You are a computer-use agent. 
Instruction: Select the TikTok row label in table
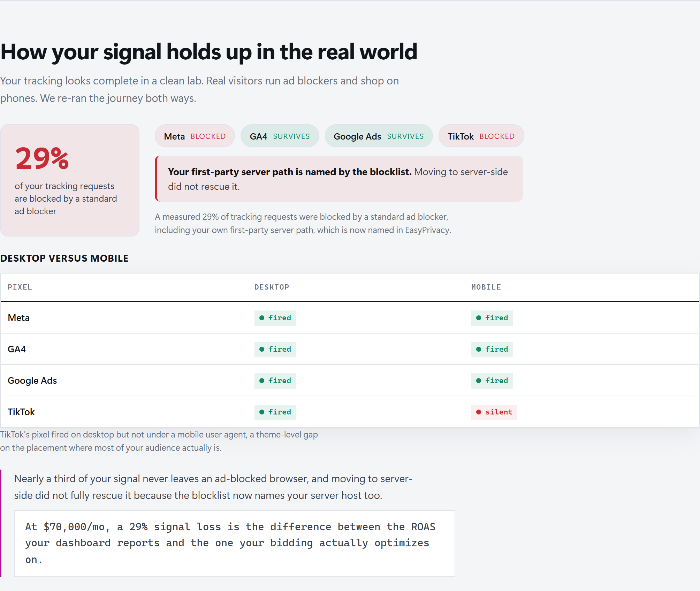click(21, 412)
